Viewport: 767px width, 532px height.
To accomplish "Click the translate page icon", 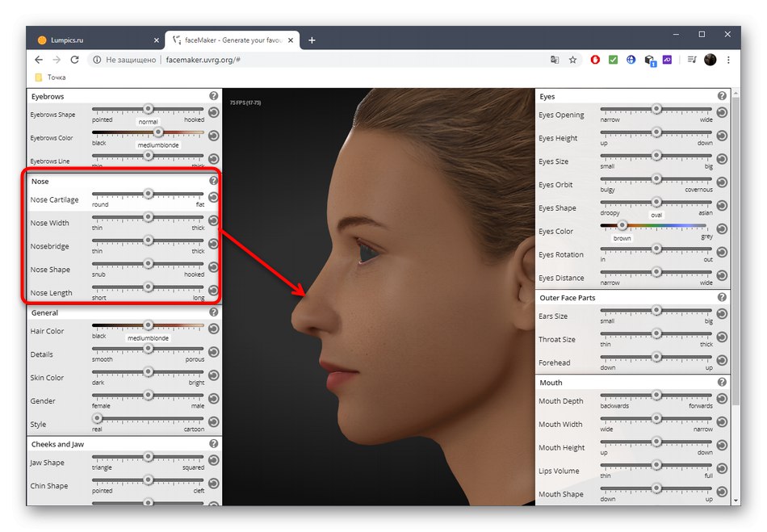I will (x=555, y=60).
